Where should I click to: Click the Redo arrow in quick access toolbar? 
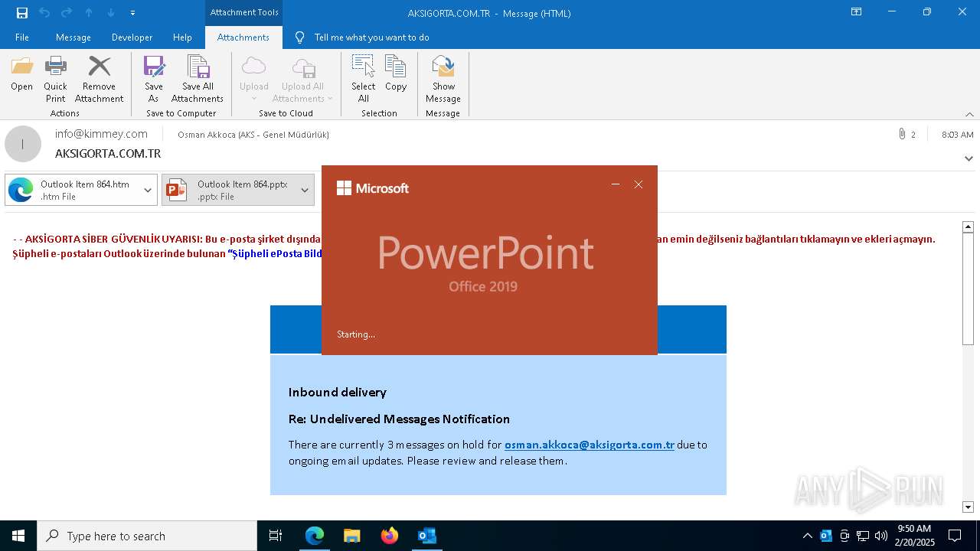(x=67, y=13)
